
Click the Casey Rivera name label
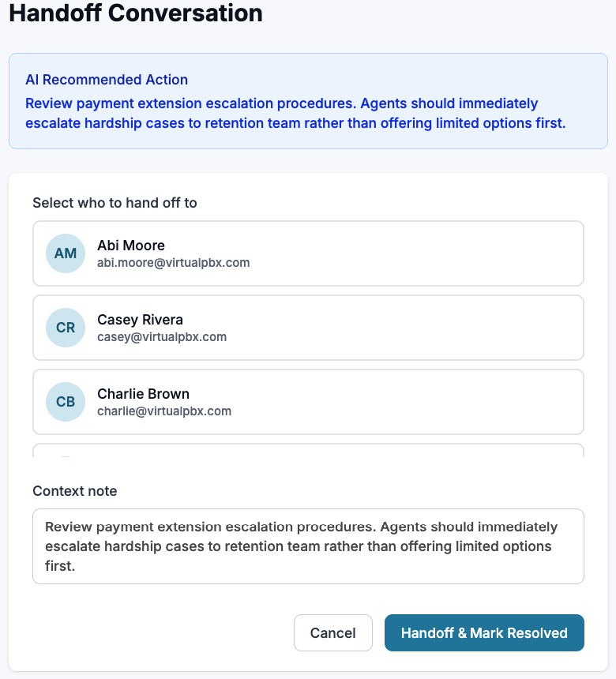point(140,320)
